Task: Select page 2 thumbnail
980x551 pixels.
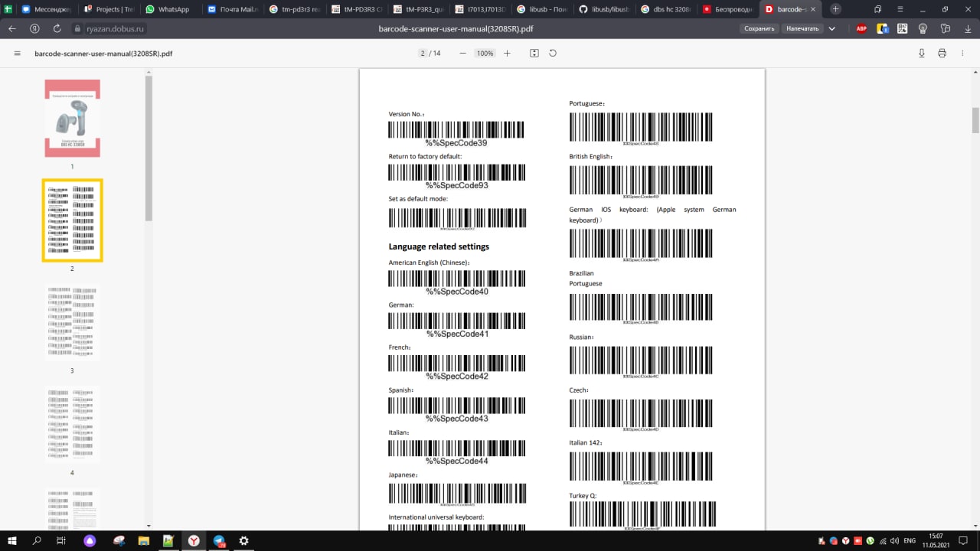Action: pos(72,220)
